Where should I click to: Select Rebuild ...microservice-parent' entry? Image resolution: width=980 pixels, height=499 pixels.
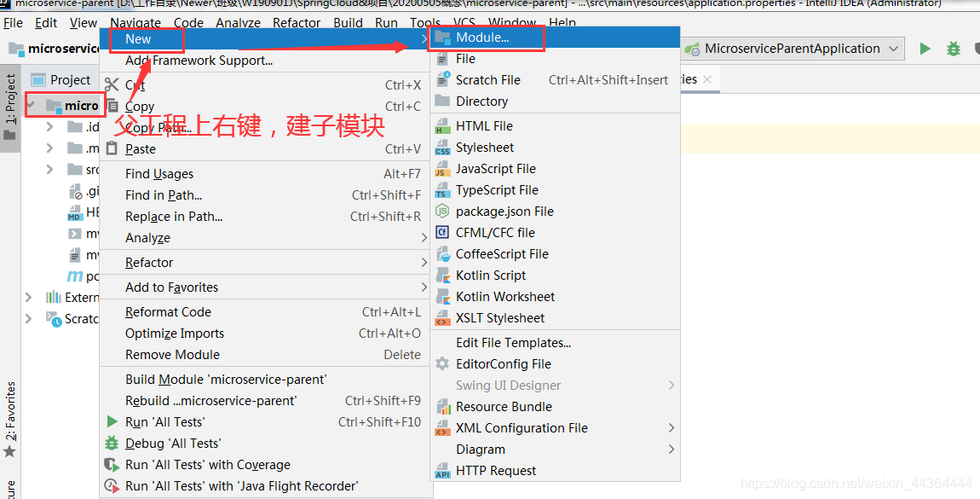pyautogui.click(x=265, y=401)
